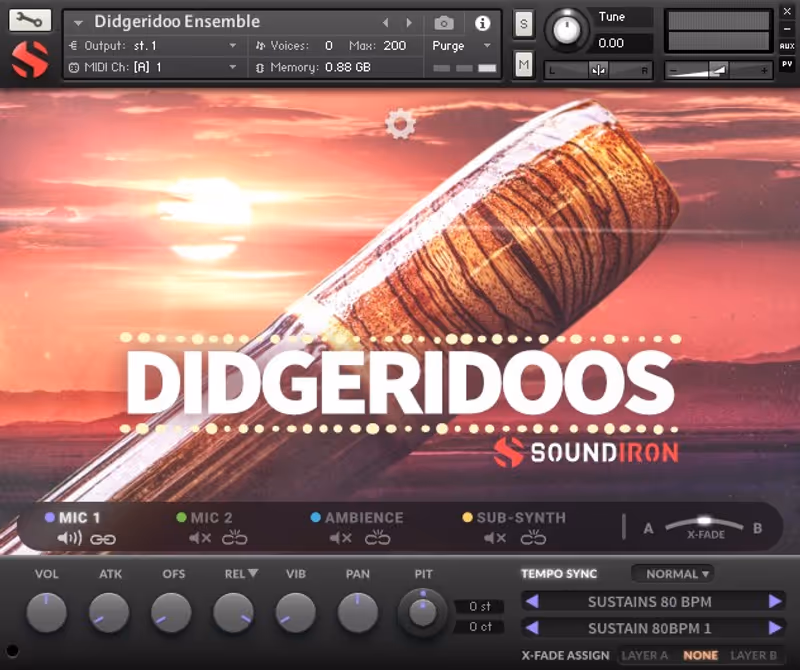The image size is (800, 670).
Task: Toggle Mute with the M button
Action: (x=522, y=63)
